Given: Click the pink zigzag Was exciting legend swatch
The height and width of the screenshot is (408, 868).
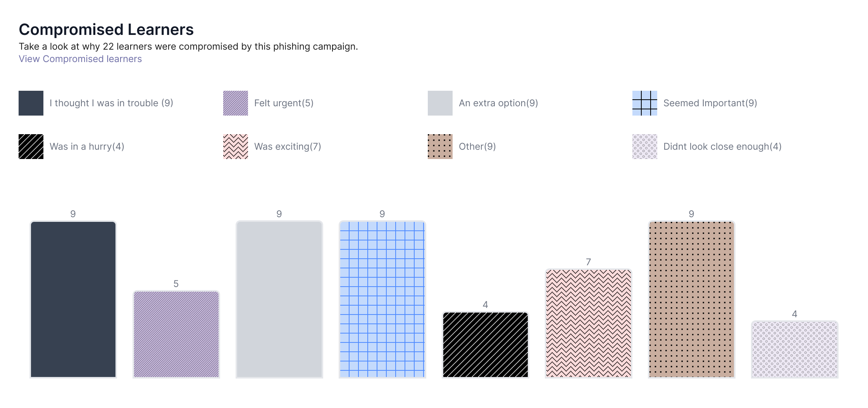Looking at the screenshot, I should tap(236, 147).
